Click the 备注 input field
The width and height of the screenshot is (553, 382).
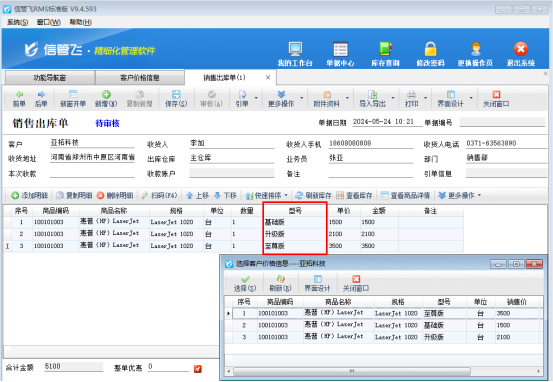pyautogui.click(x=371, y=173)
